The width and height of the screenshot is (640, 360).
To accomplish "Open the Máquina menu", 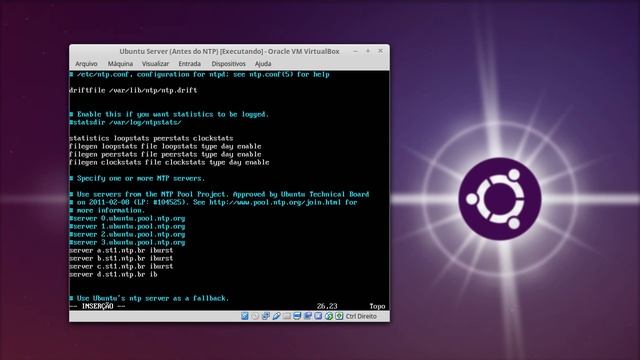I will click(120, 64).
